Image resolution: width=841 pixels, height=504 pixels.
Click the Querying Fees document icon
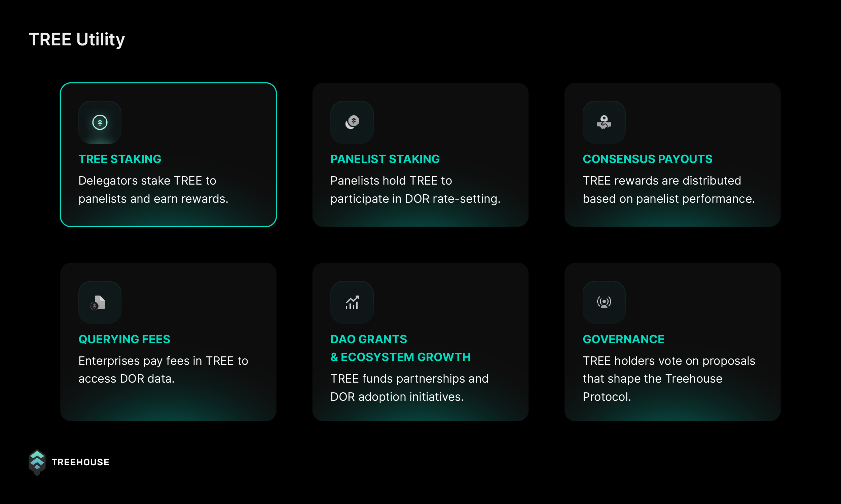(x=99, y=302)
